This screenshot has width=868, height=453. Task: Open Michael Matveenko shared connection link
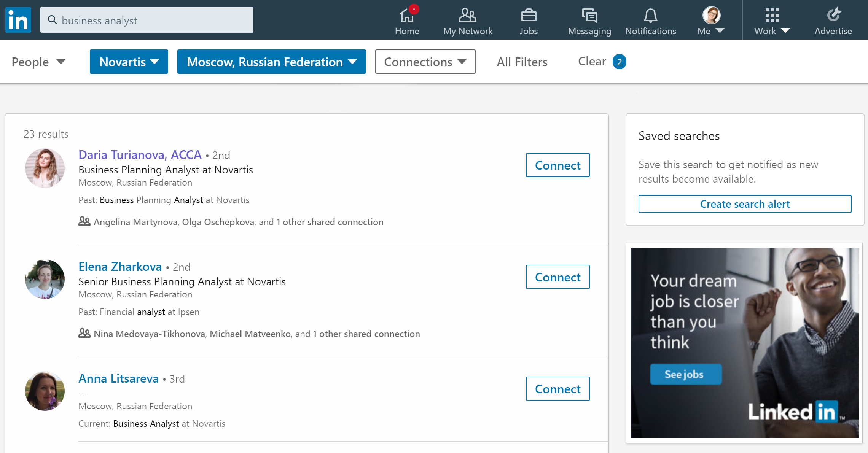click(250, 334)
